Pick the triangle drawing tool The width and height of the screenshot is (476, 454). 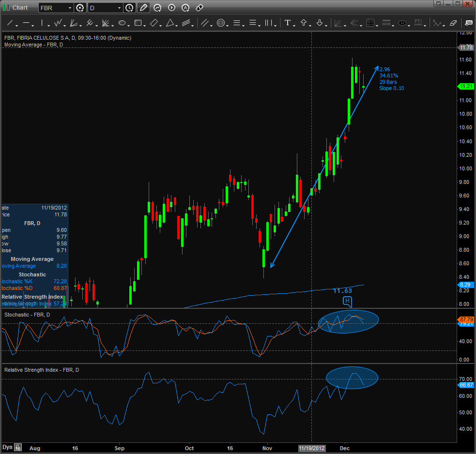click(170, 23)
